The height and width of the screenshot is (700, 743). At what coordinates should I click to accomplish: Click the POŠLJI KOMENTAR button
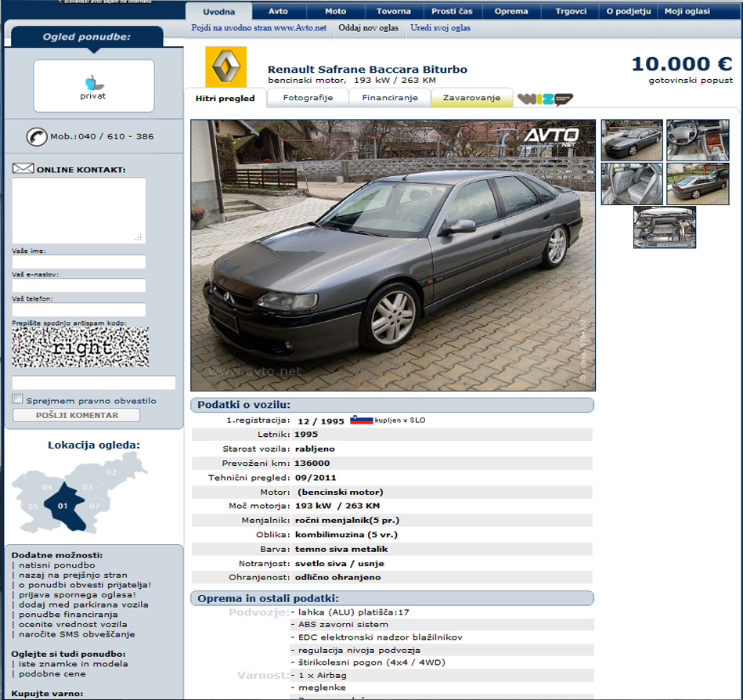(76, 415)
